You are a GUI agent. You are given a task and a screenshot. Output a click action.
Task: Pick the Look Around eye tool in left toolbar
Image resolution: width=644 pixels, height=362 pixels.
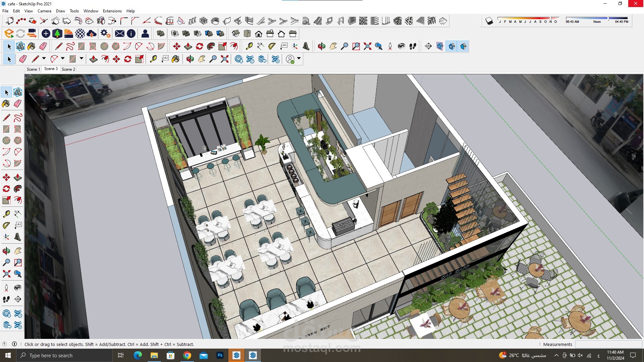pyautogui.click(x=18, y=288)
